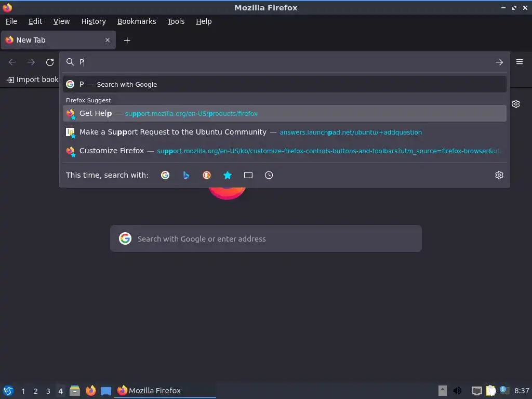Click the Go arrow in address bar
The width and height of the screenshot is (532, 399).
499,62
